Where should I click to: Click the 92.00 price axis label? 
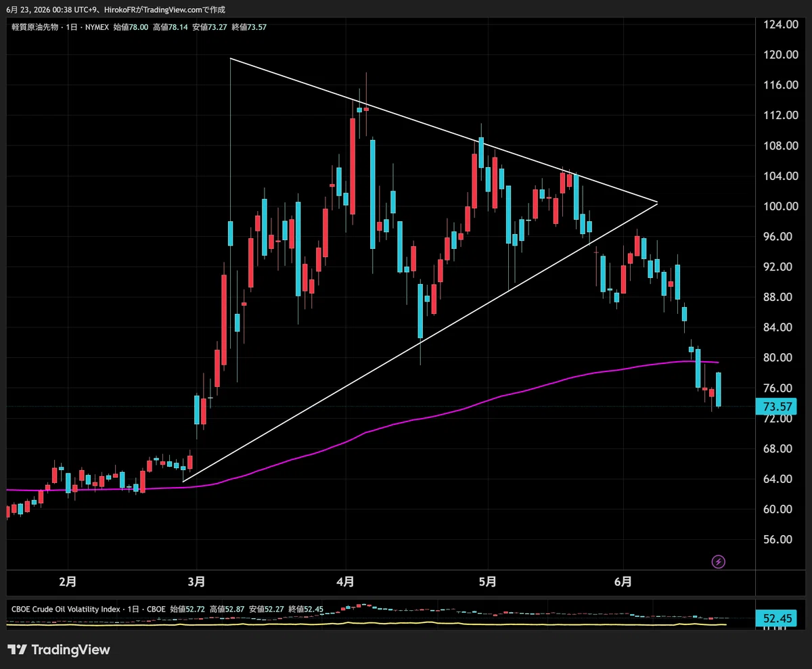[776, 267]
